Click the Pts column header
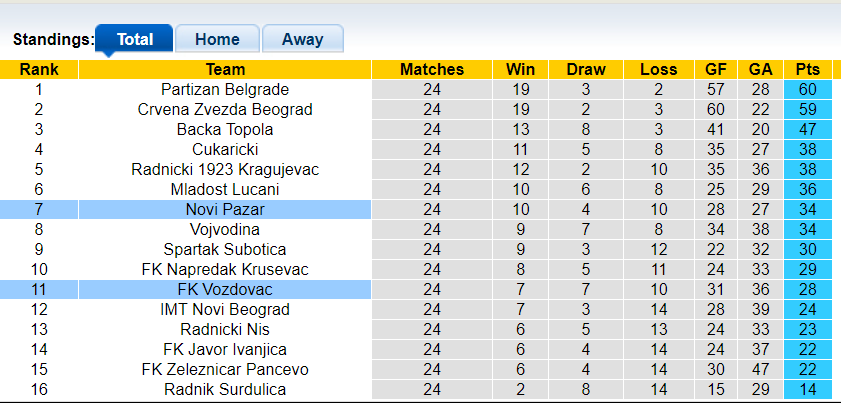The height and width of the screenshot is (403, 841). 808,69
